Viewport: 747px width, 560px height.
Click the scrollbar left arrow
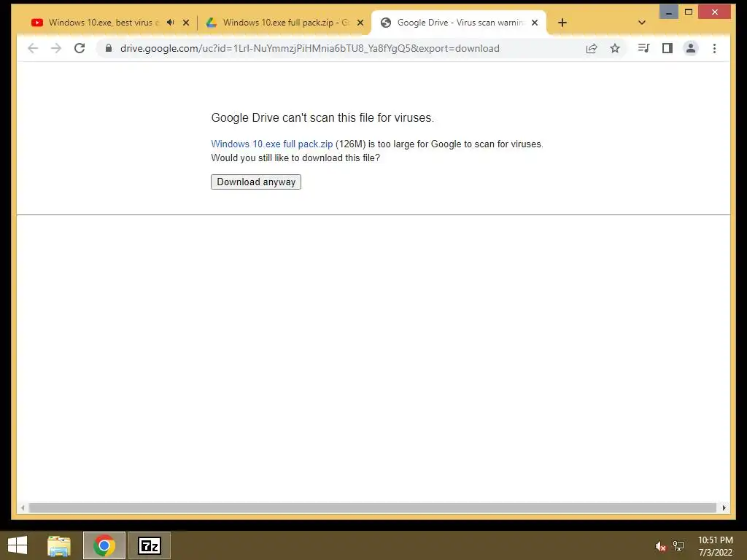click(x=23, y=507)
